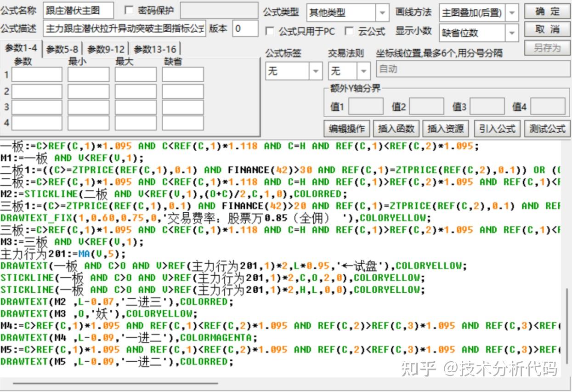Image resolution: width=572 pixels, height=392 pixels.
Task: Click the 版本 number field
Action: (245, 28)
